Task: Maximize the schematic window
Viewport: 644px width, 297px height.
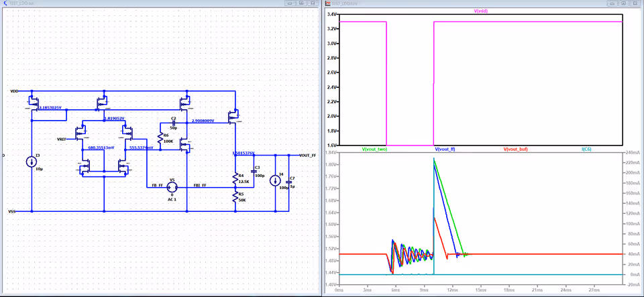Action: tap(301, 3)
